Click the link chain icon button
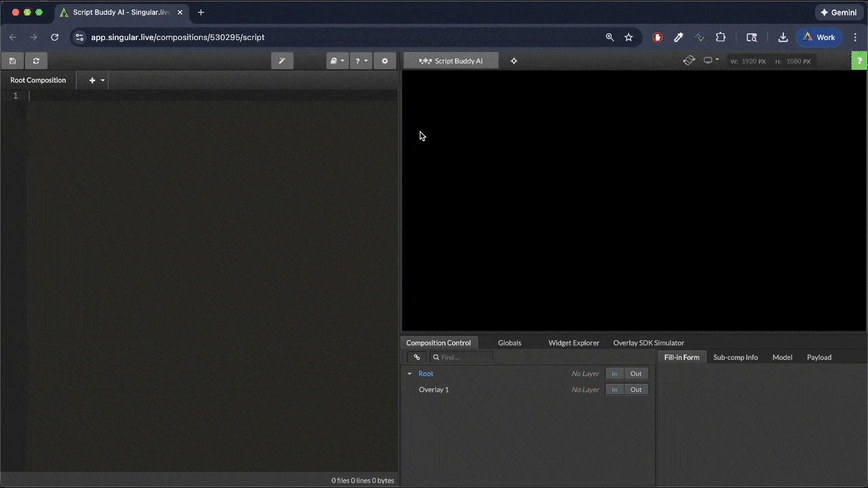 click(x=417, y=357)
